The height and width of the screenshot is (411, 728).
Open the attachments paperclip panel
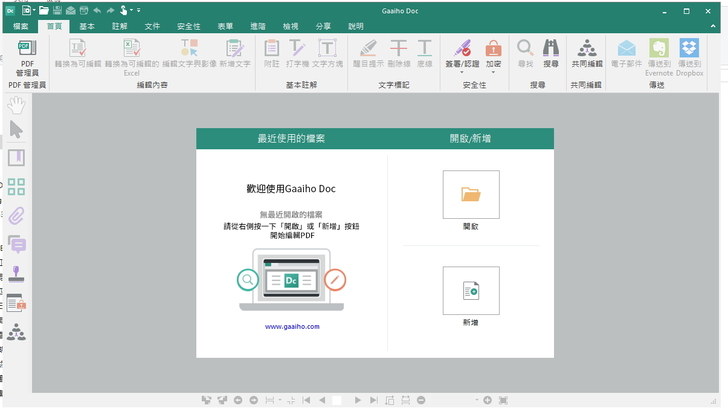click(16, 216)
